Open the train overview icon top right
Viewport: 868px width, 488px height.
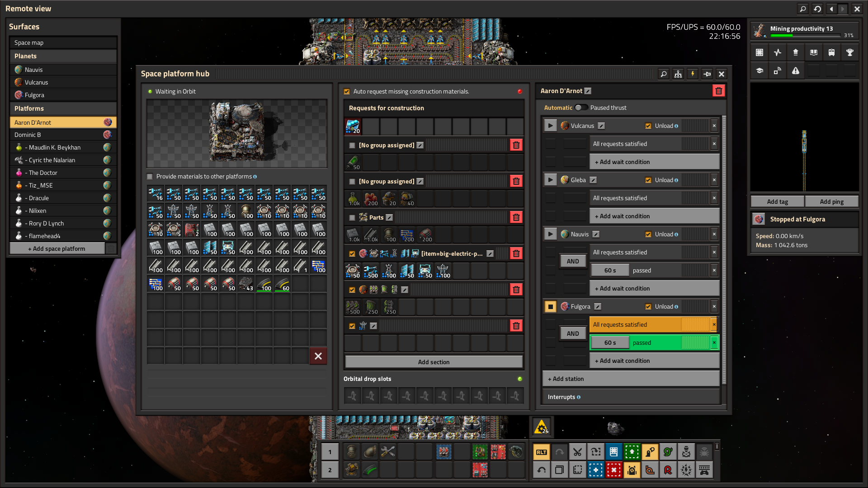coord(832,52)
